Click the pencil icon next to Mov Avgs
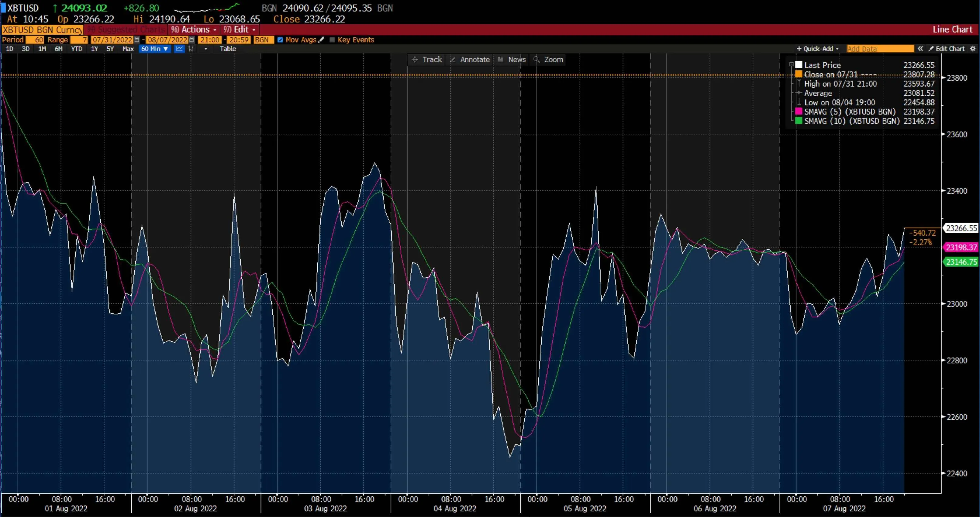Image resolution: width=980 pixels, height=517 pixels. [322, 39]
